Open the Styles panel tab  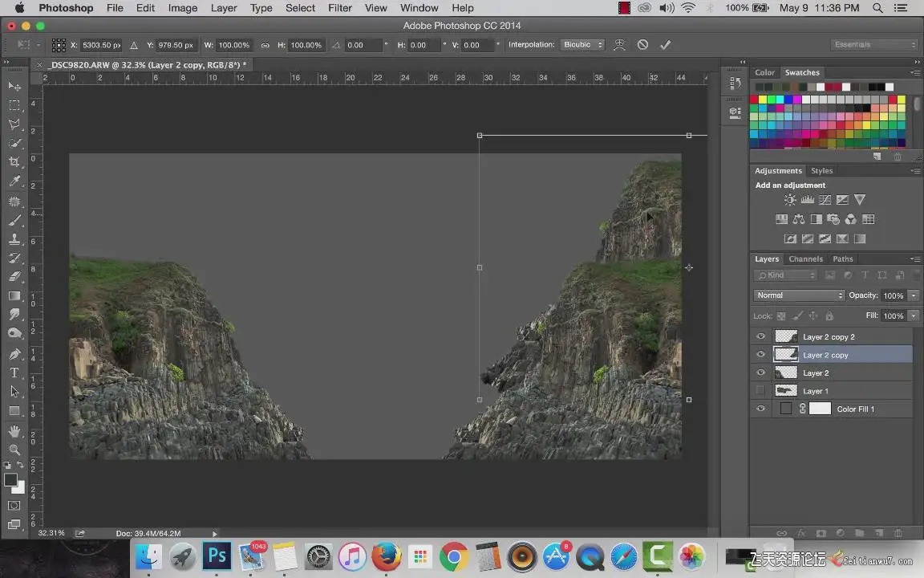821,171
